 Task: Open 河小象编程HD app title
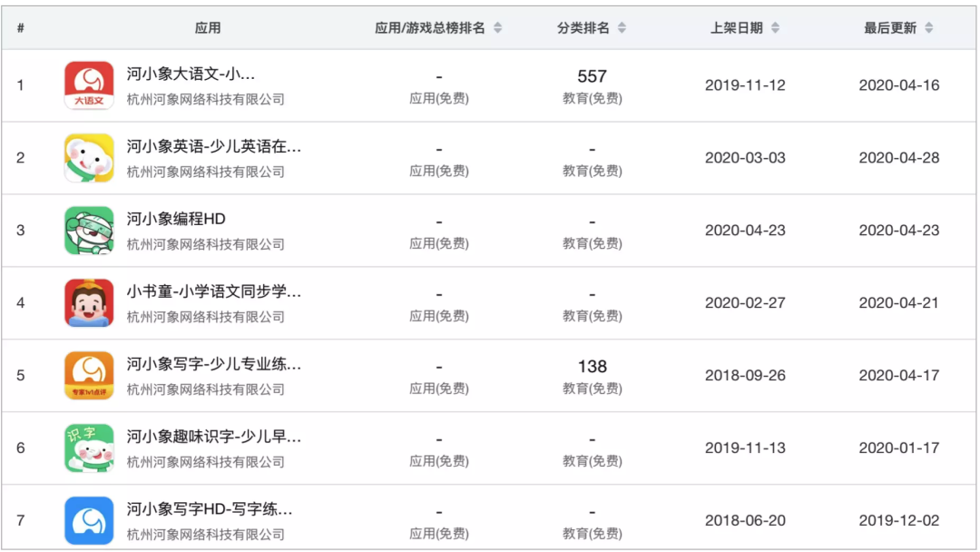click(176, 219)
